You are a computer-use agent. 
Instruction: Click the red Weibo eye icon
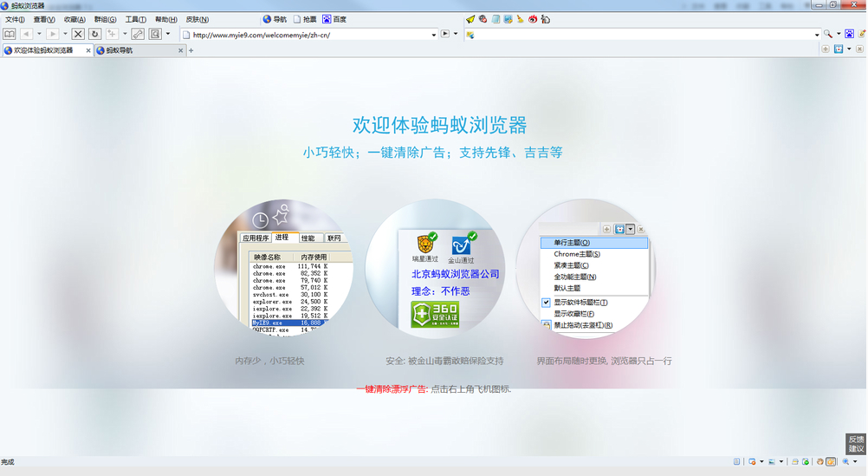click(533, 19)
